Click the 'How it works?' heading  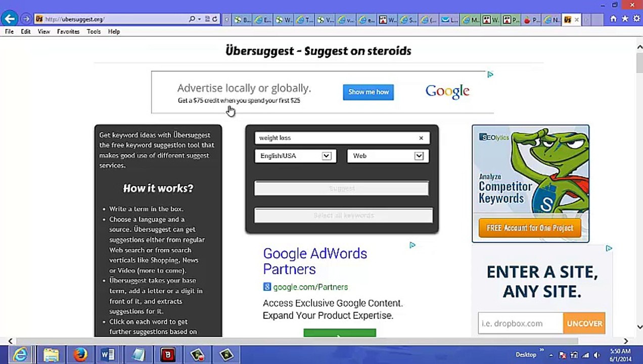pyautogui.click(x=158, y=189)
